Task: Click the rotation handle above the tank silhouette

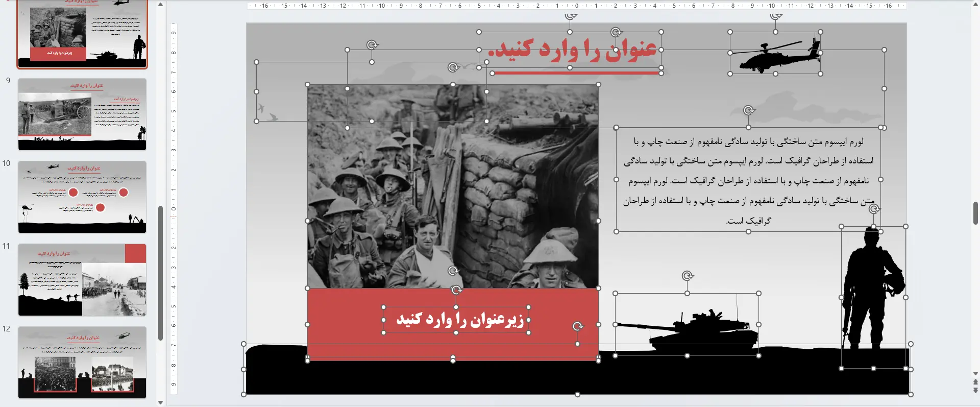Action: click(688, 276)
